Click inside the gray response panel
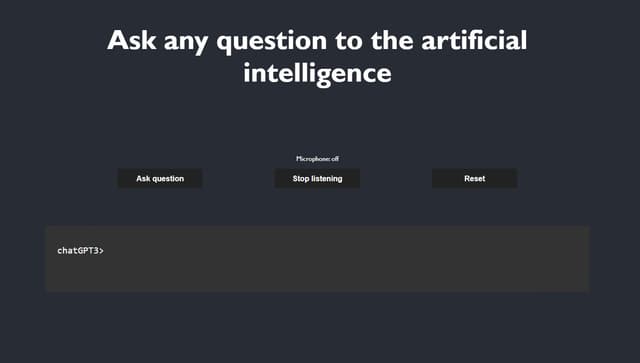Viewport: 640px width, 363px height. 318,259
